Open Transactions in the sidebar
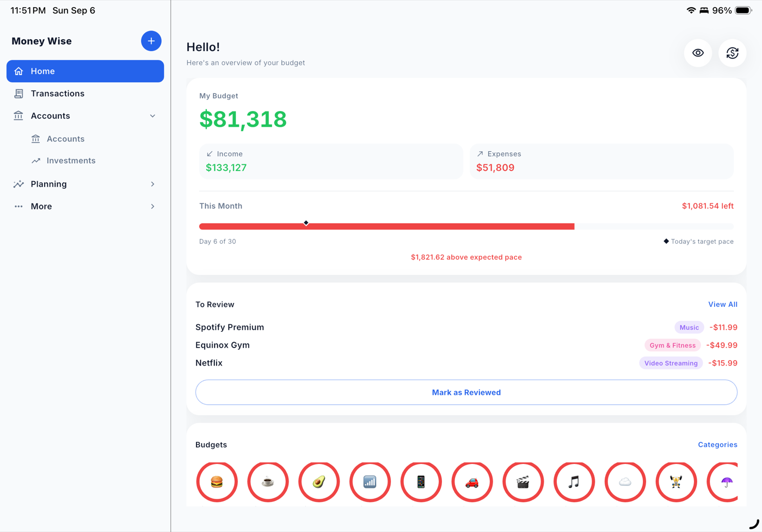The height and width of the screenshot is (532, 762). 85,94
